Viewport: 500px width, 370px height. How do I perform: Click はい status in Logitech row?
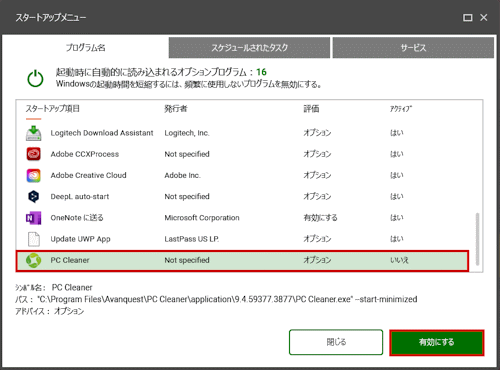pos(397,133)
